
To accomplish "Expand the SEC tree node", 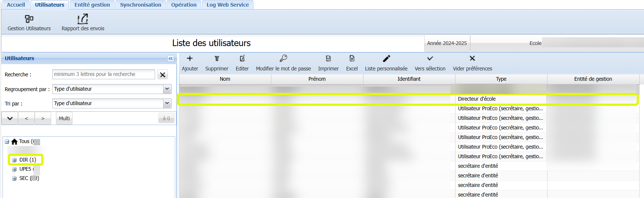I will coord(14,178).
